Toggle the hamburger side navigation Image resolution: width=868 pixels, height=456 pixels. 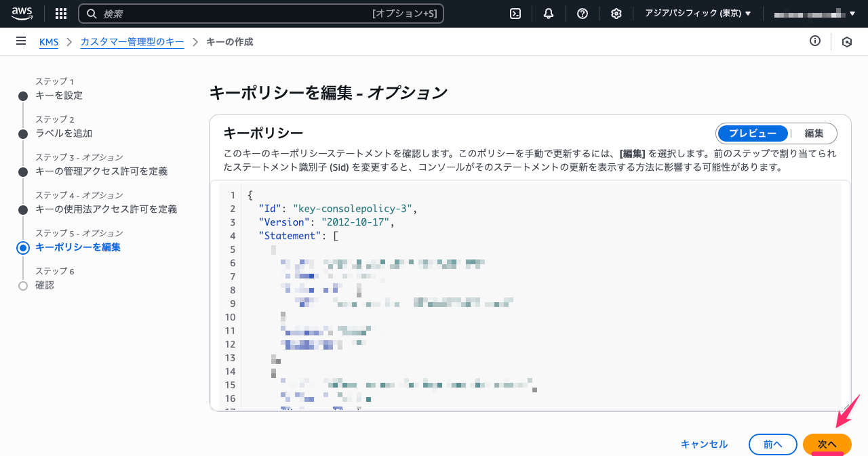21,41
